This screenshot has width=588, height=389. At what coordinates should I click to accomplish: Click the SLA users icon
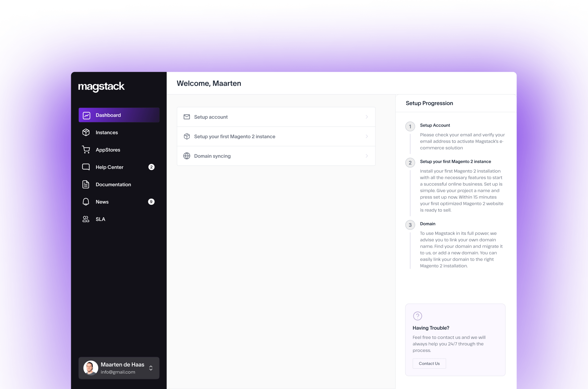[x=86, y=219]
